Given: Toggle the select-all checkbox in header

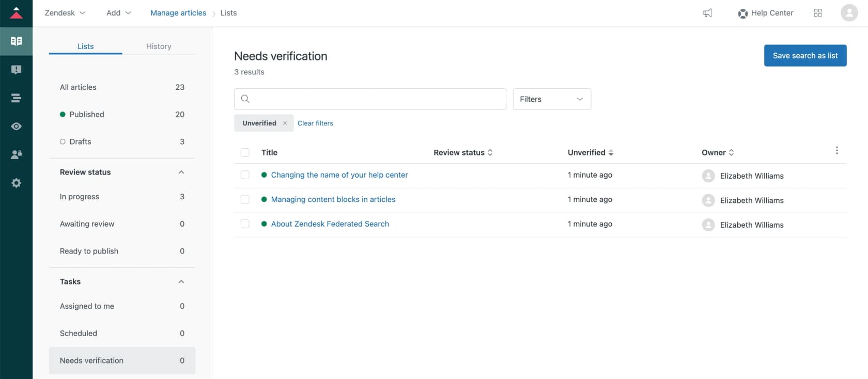Looking at the screenshot, I should click(x=245, y=152).
